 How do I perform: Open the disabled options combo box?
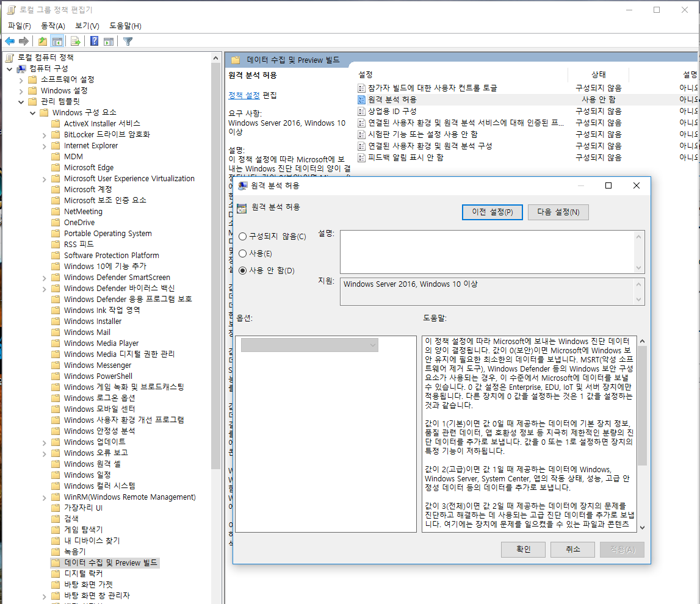click(309, 345)
